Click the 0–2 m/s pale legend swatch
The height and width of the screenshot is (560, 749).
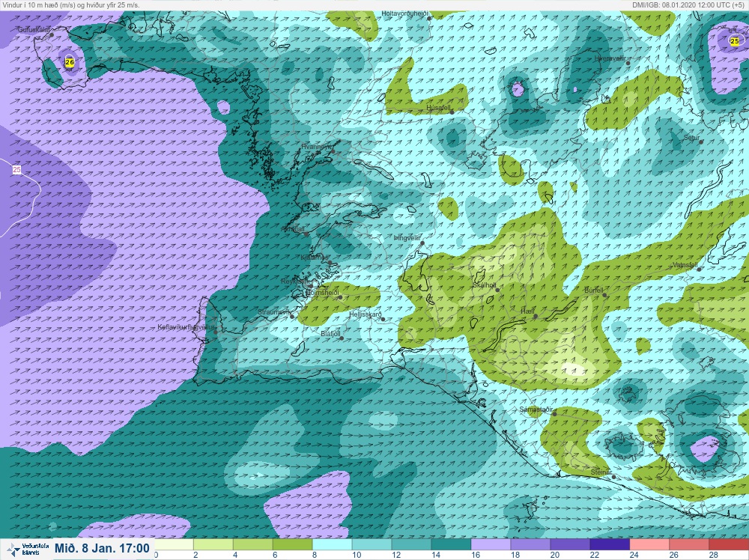click(x=174, y=545)
